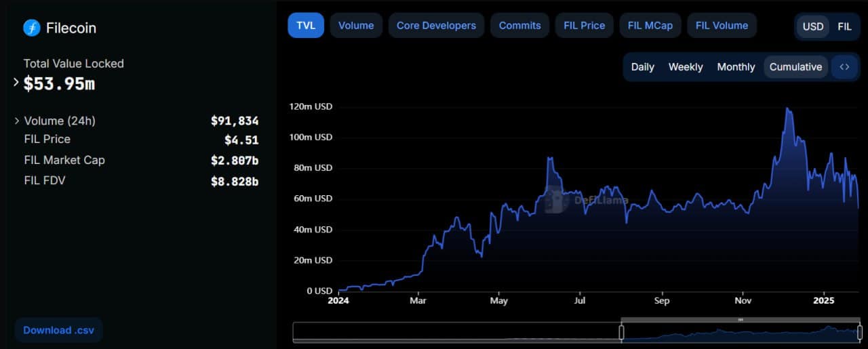Click the Filecoin title text
868x349 pixels.
click(x=71, y=28)
